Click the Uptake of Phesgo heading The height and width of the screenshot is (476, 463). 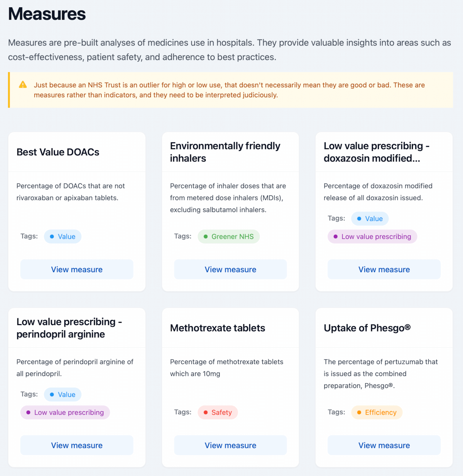367,328
